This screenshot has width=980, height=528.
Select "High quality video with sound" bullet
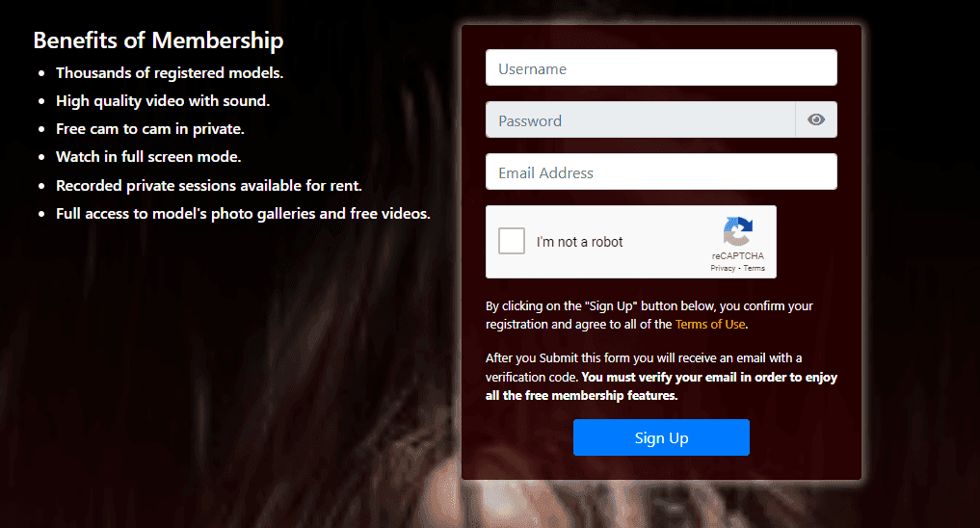163,101
